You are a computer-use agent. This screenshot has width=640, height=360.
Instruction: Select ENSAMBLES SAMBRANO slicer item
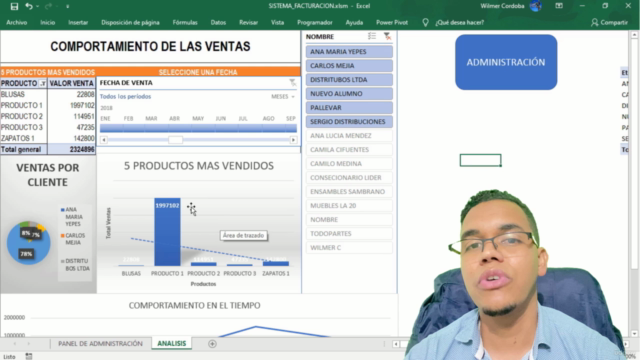[349, 191]
